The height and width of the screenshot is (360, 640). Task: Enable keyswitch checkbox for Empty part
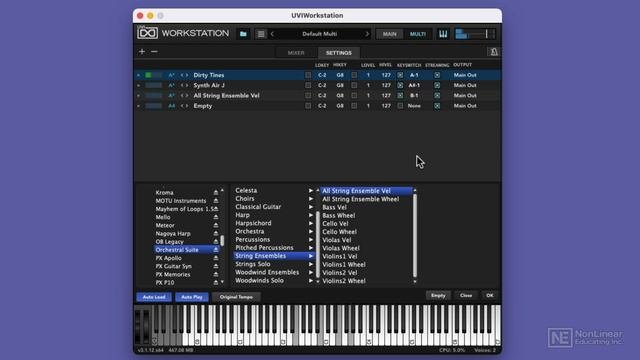tap(400, 106)
